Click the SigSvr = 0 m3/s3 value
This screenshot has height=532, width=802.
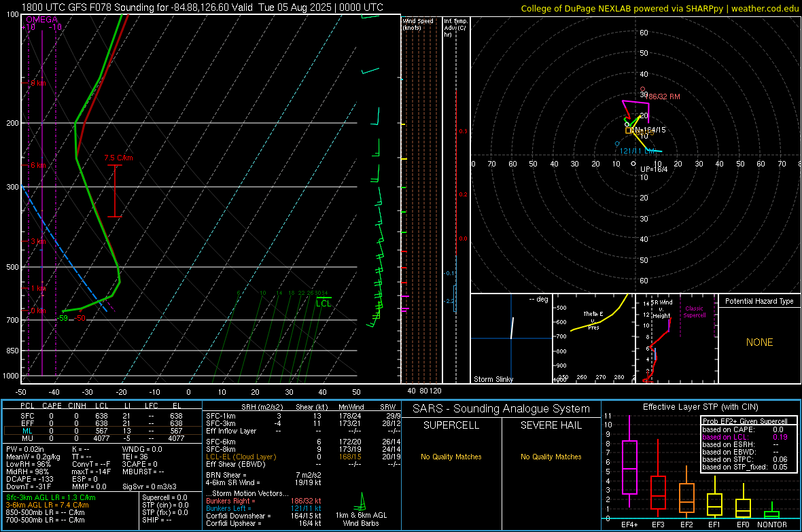pos(150,486)
